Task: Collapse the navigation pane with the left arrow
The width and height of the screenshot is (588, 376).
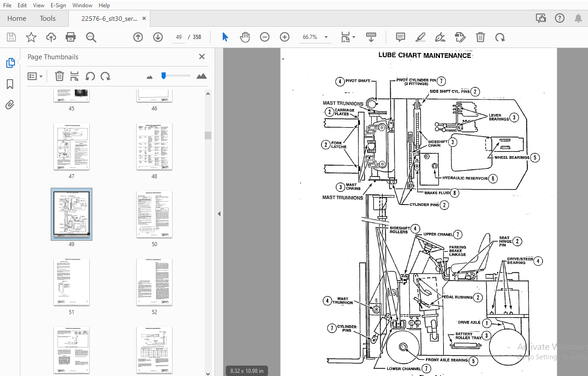Action: [x=219, y=214]
